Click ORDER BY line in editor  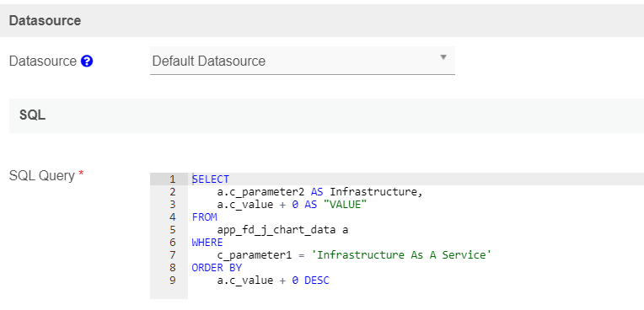pyautogui.click(x=217, y=268)
